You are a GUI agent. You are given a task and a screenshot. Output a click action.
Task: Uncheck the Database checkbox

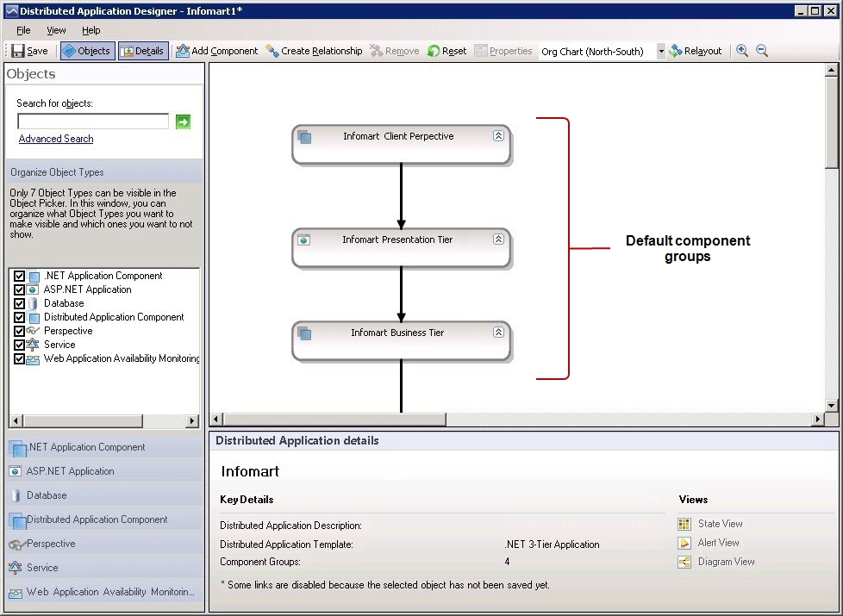[19, 303]
